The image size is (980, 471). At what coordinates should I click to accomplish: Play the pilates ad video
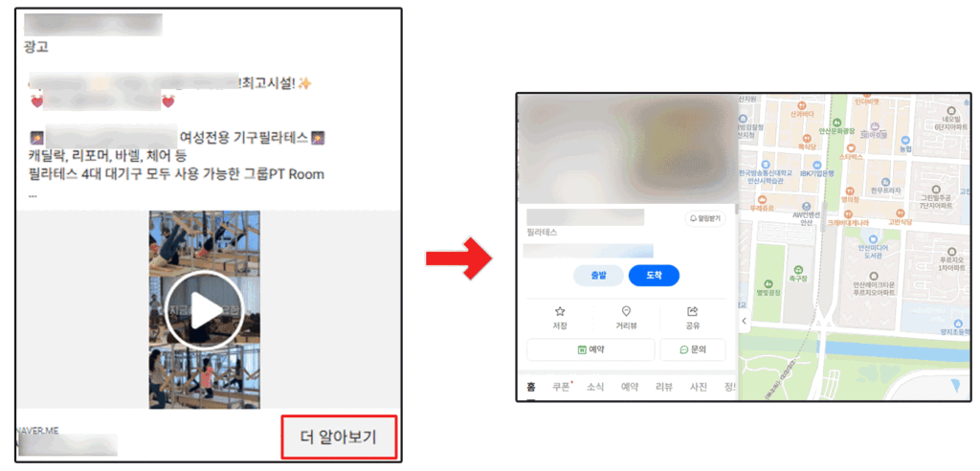(x=205, y=310)
